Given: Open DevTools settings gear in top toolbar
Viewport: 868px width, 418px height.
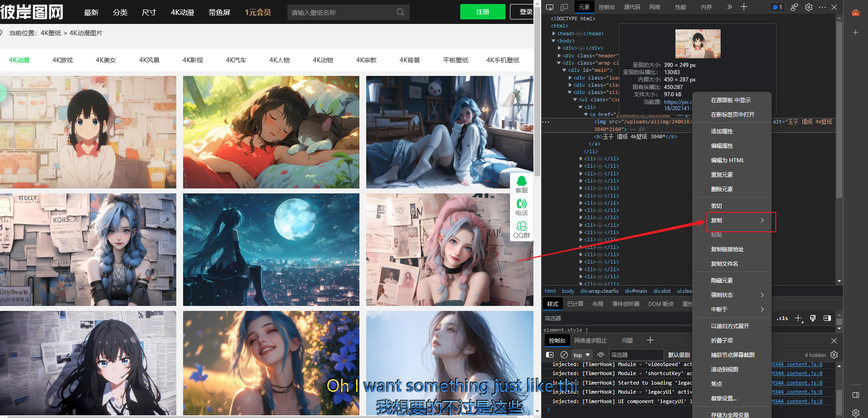Looking at the screenshot, I should (x=809, y=7).
